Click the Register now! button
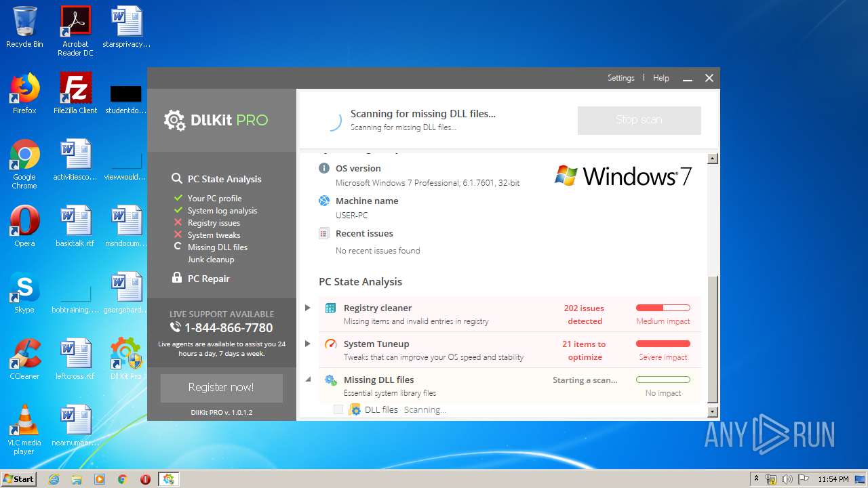Screen dimensions: 868x488 click(x=221, y=388)
